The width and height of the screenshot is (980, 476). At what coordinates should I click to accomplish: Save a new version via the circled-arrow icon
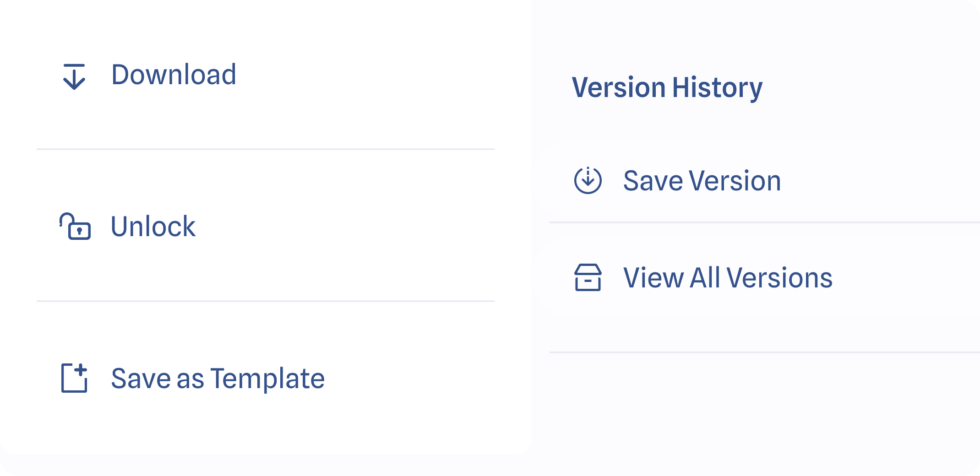click(x=588, y=180)
